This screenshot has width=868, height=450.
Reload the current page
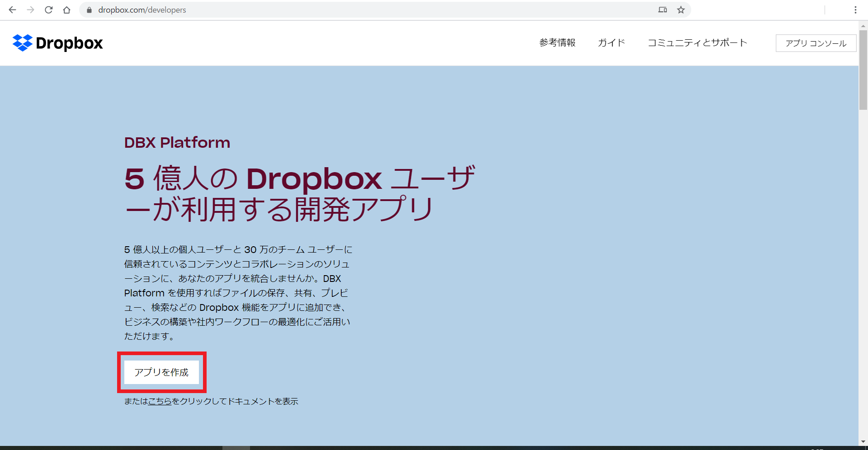48,9
